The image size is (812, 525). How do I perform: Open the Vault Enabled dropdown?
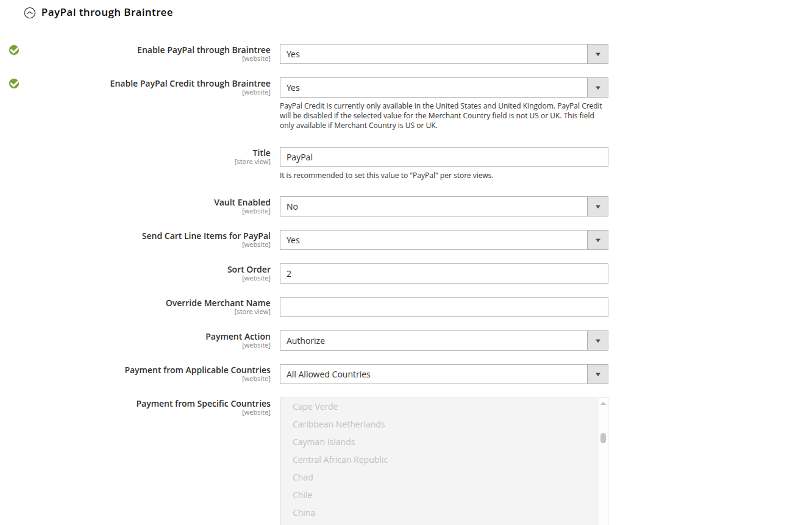point(443,207)
